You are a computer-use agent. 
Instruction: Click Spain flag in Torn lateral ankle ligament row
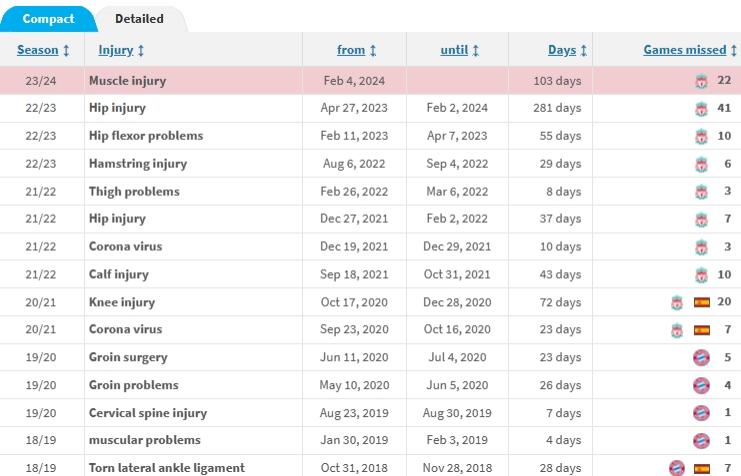(x=701, y=468)
